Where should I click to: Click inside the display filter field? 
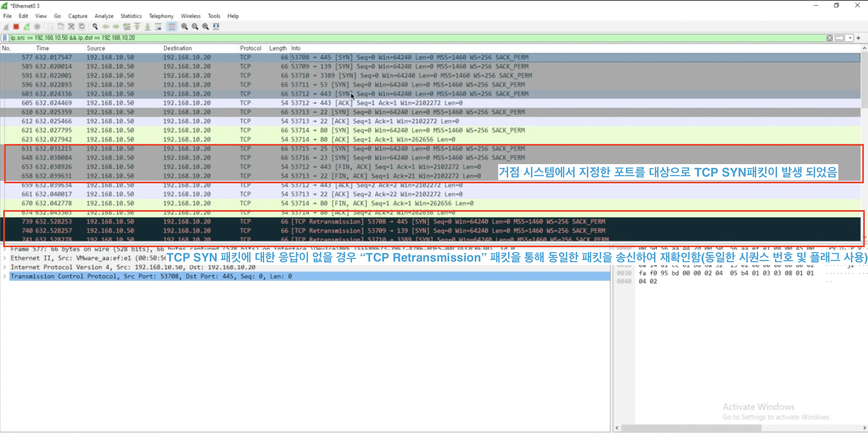point(404,38)
